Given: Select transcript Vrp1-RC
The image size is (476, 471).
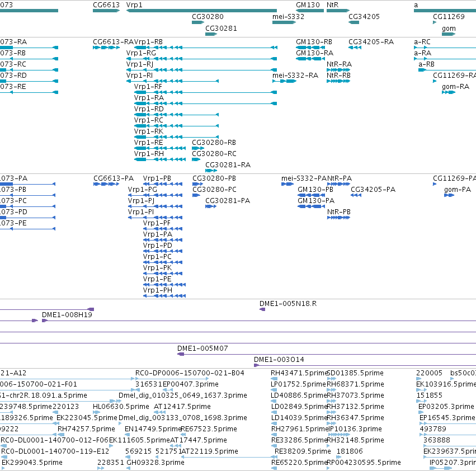Looking at the screenshot, I should [176, 126].
